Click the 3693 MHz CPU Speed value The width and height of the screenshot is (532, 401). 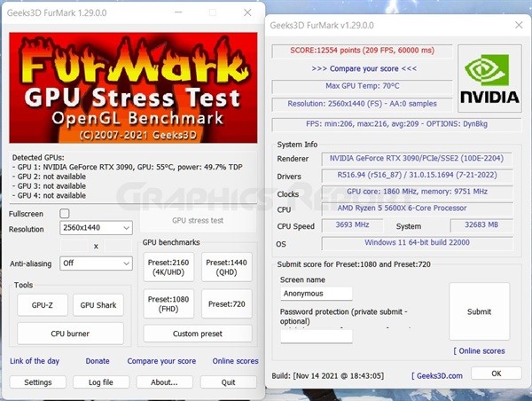point(352,225)
